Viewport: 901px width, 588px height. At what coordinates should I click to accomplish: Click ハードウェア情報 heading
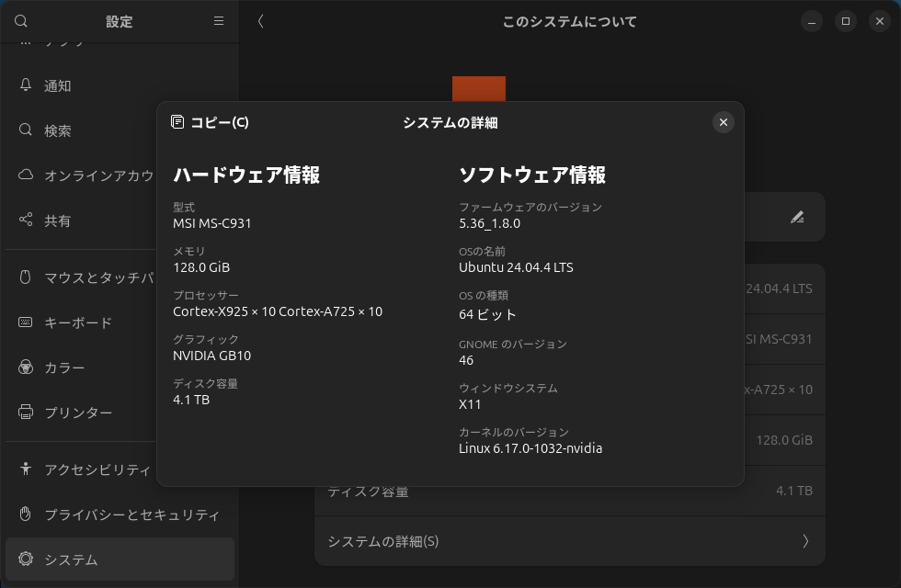pos(246,175)
